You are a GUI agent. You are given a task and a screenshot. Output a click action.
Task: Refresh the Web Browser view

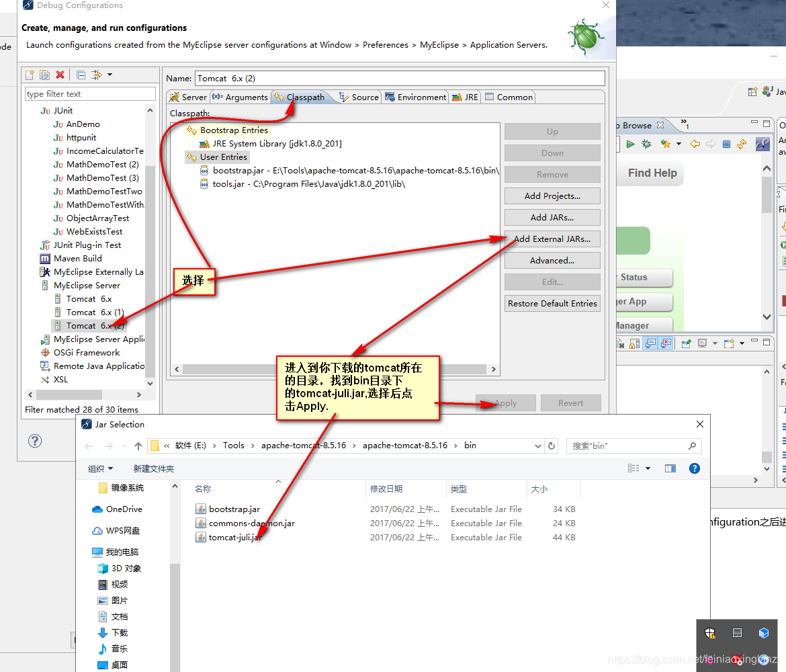pyautogui.click(x=742, y=144)
